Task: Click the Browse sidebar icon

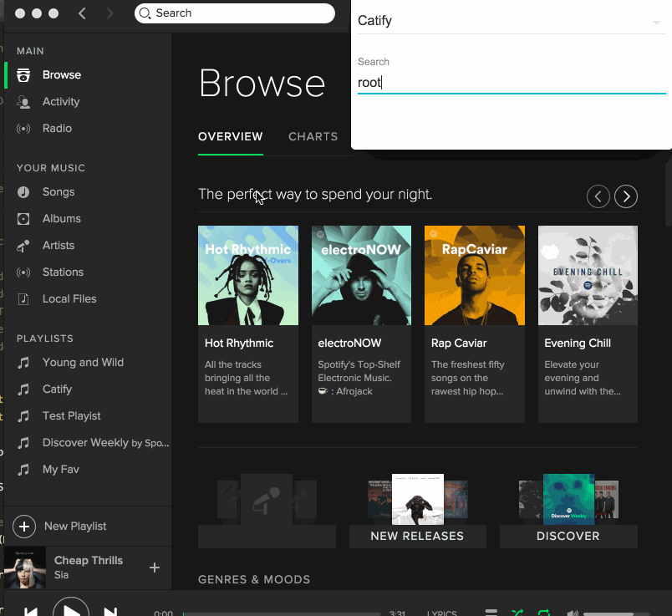Action: pos(23,75)
